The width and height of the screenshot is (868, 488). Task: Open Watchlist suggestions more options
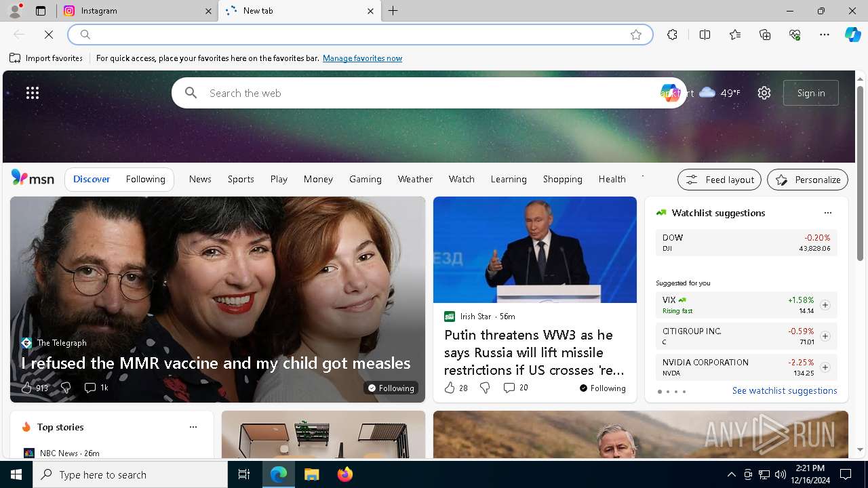tap(828, 213)
